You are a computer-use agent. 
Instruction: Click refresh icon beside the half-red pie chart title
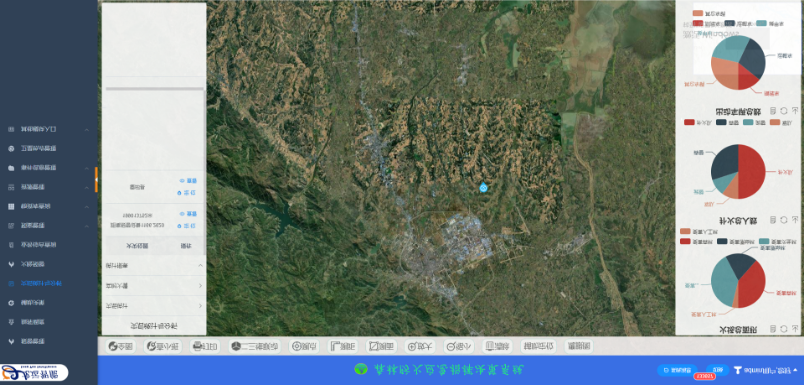click(x=783, y=219)
